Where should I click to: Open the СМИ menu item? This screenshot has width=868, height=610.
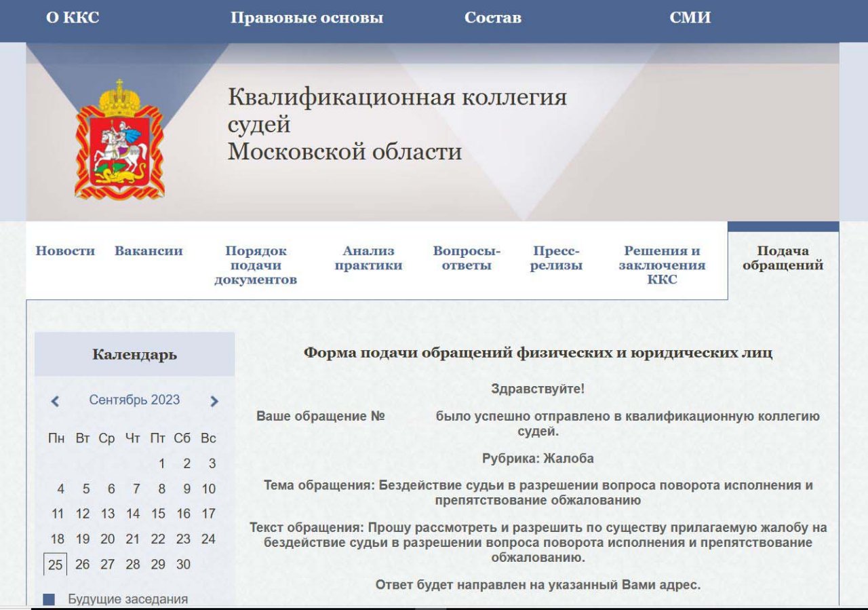690,18
